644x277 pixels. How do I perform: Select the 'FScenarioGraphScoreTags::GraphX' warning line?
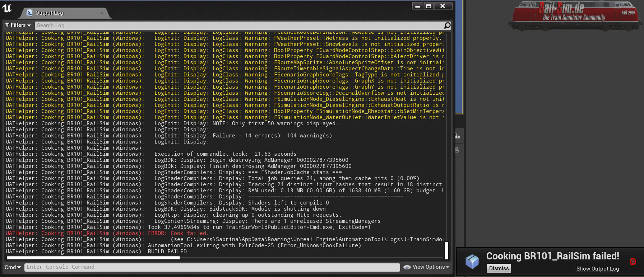pyautogui.click(x=225, y=81)
